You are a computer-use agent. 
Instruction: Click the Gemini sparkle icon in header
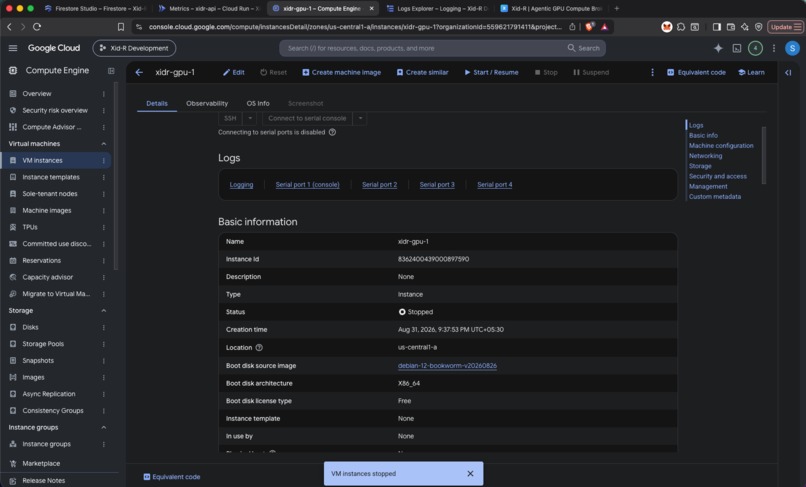click(x=718, y=48)
